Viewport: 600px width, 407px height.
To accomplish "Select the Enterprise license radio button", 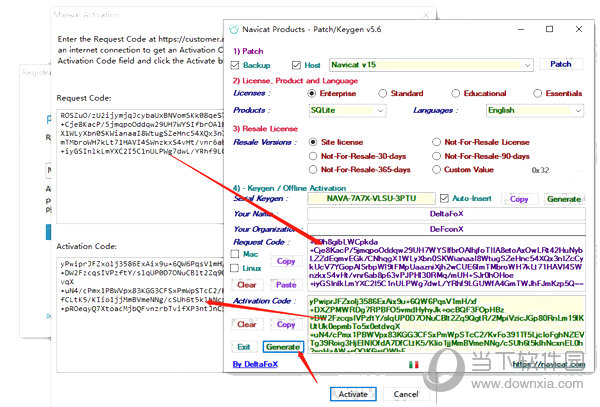I will tap(312, 93).
